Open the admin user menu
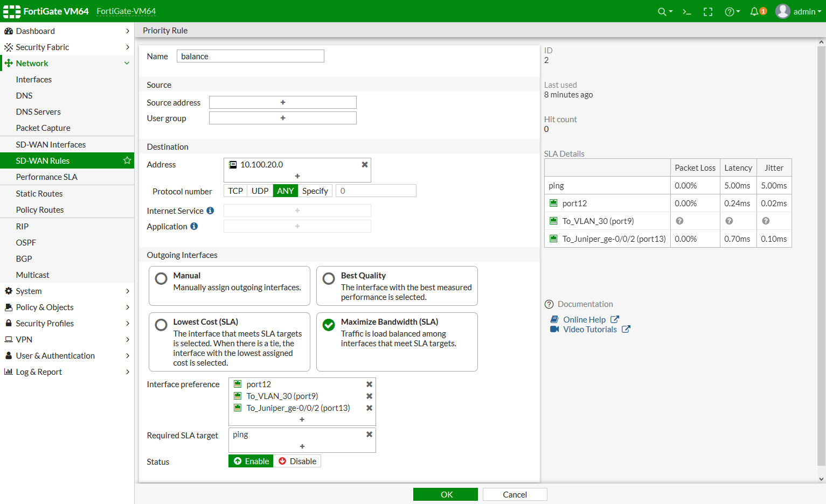Viewport: 826px width, 504px height. (799, 11)
